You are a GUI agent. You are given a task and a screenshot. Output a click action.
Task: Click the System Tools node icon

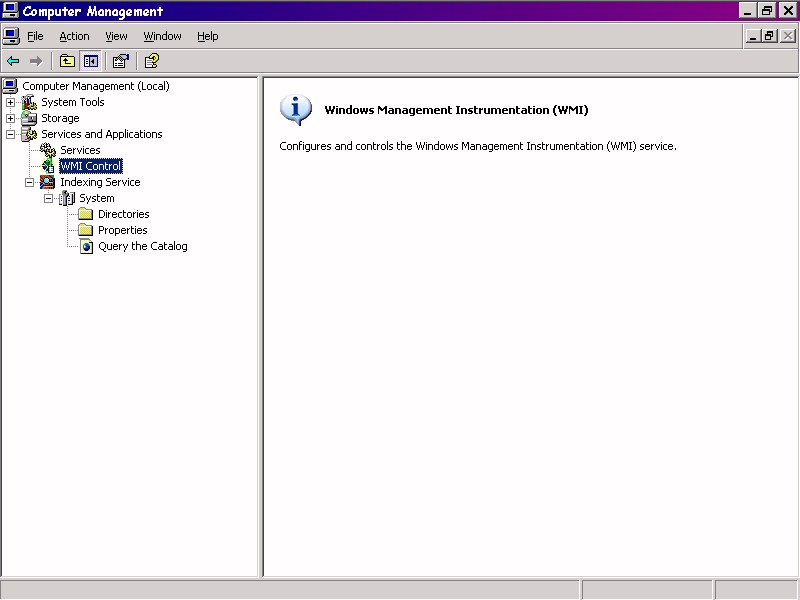[29, 102]
